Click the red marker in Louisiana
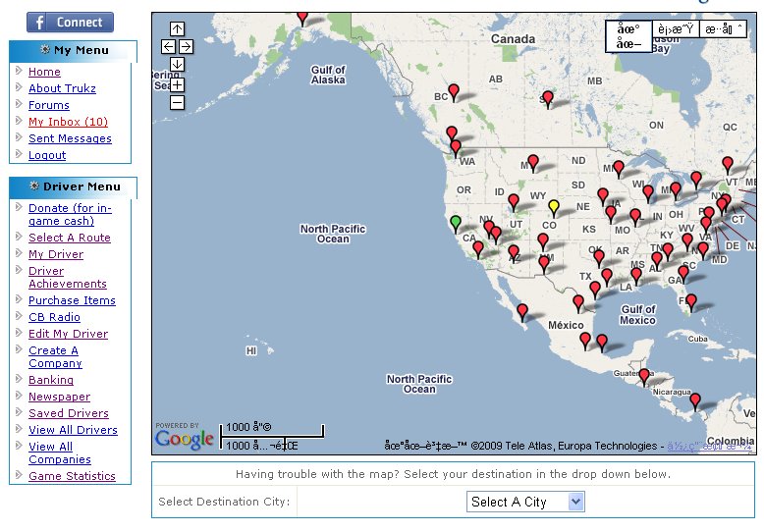Screen dimensions: 764x532 pos(636,276)
